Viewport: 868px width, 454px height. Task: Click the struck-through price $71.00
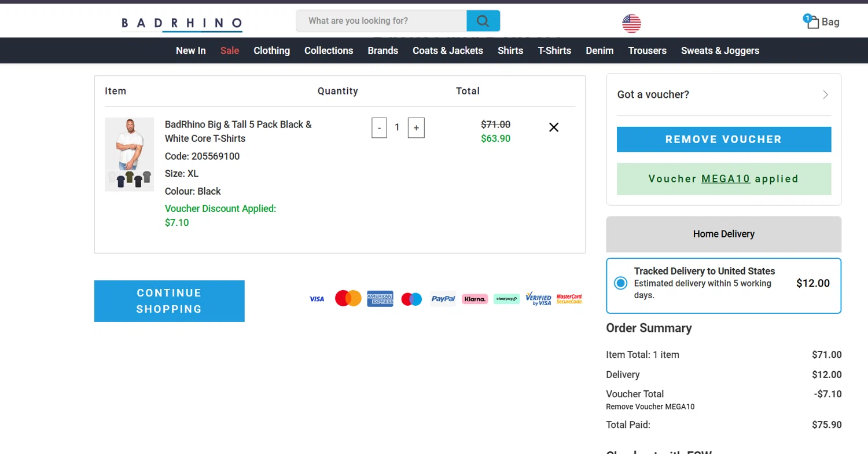pyautogui.click(x=496, y=125)
